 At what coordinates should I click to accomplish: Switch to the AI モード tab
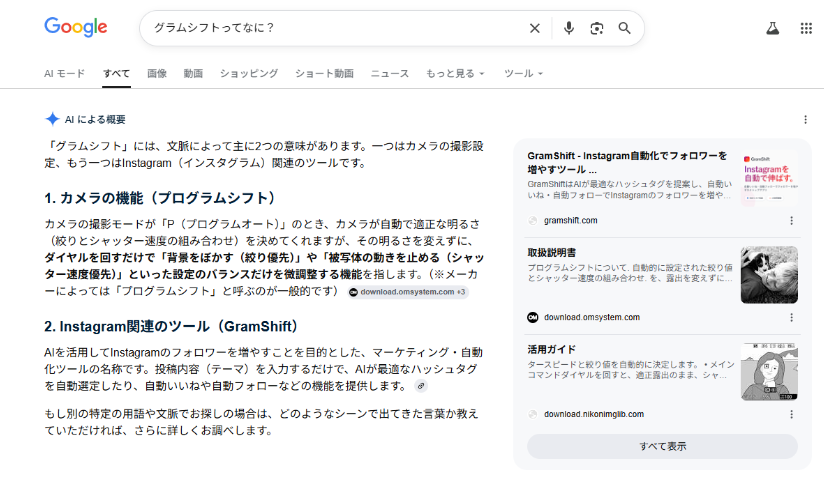pyautogui.click(x=65, y=74)
